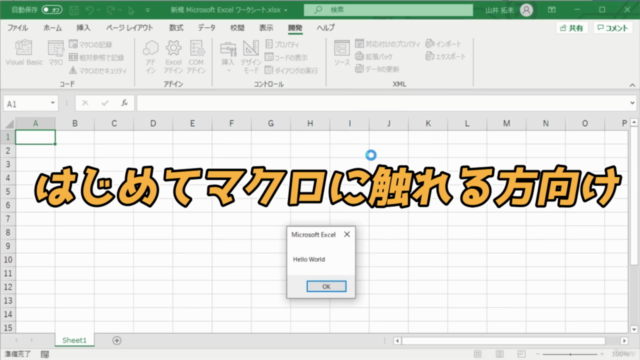The height and width of the screenshot is (360, 640).
Task: Click View Code (コードの表示)
Action: [x=286, y=58]
